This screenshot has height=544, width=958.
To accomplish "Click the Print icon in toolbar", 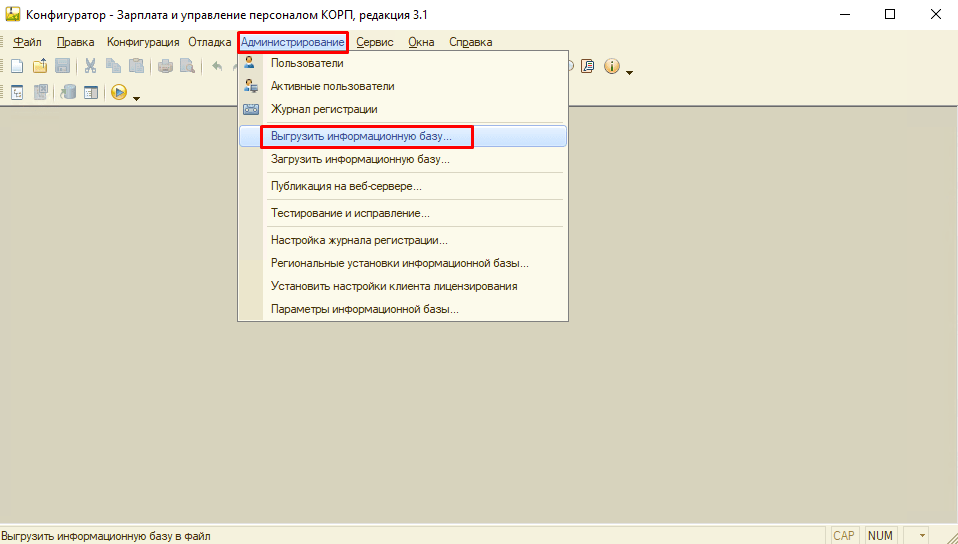I will tap(165, 66).
